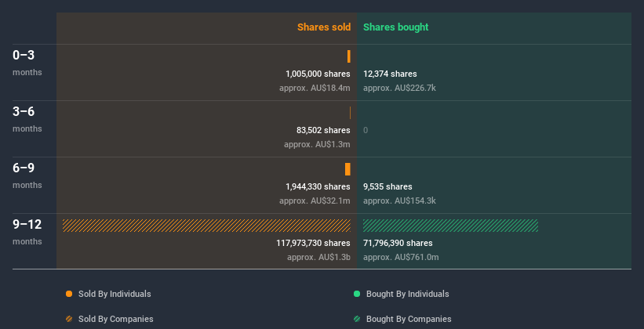Click the 9–12 months row label
The width and height of the screenshot is (644, 329).
coord(27,232)
